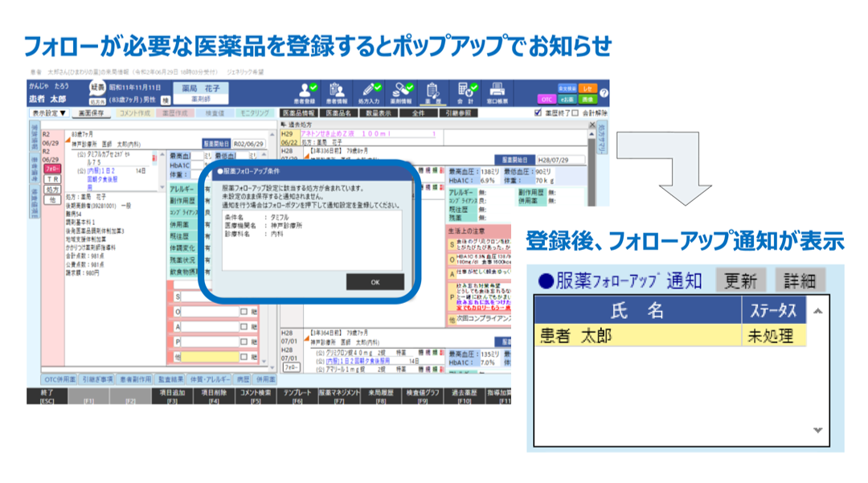Image resolution: width=868 pixels, height=483 pixels.
Task: Open the 患者登録 patient registration icon
Action: pyautogui.click(x=305, y=93)
